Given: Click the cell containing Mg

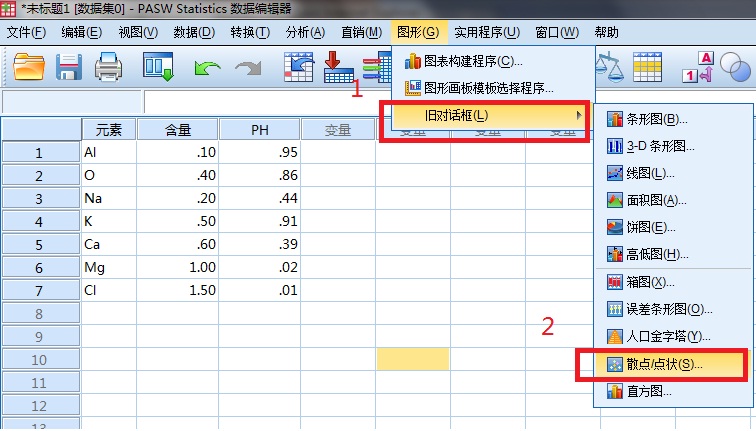Looking at the screenshot, I should click(109, 268).
